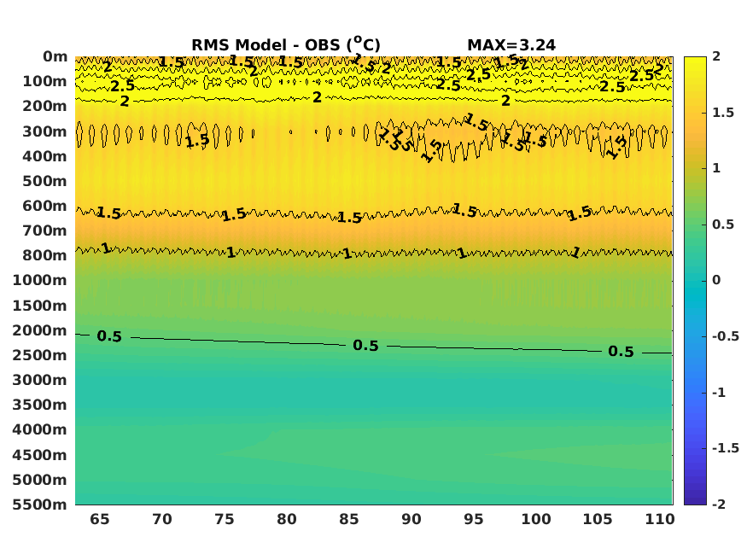
Task: Choose the '4000m' depth tick label
Action: [x=39, y=429]
